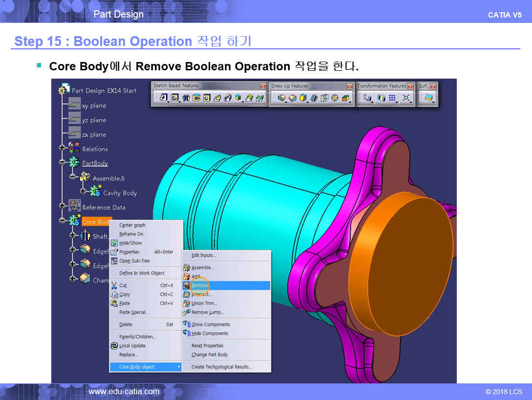Click the Edge Fillet icon
Image resolution: width=532 pixels, height=400 pixels.
pos(282,98)
